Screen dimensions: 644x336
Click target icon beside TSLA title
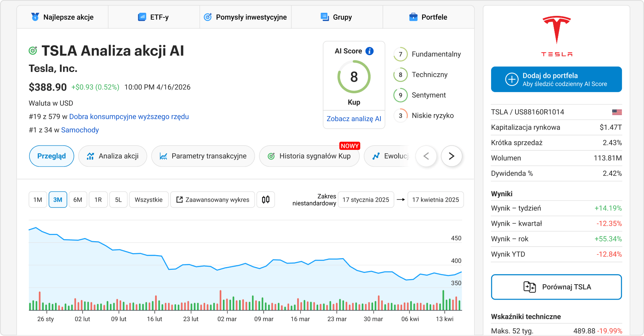pyautogui.click(x=33, y=51)
